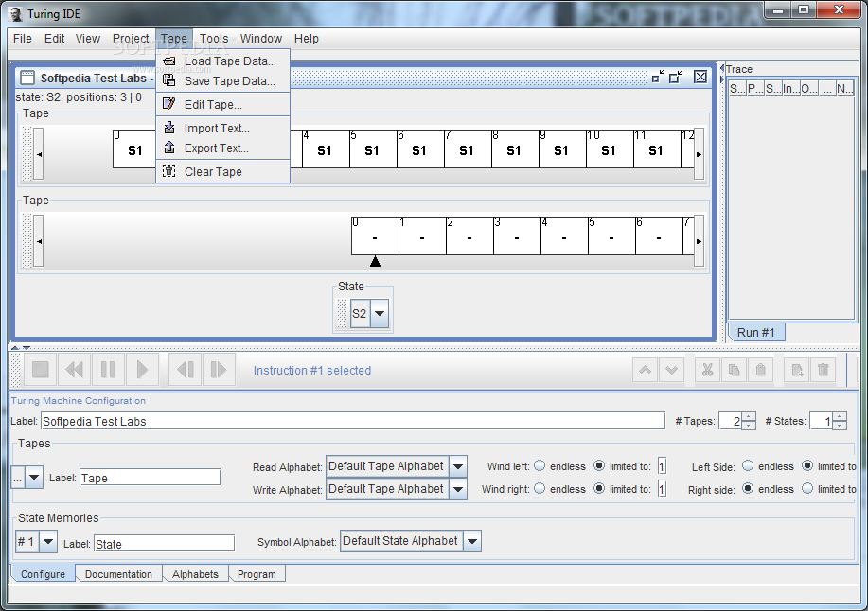Click the first tape's left arrow
Screen dimensions: 868x611
pyautogui.click(x=38, y=154)
